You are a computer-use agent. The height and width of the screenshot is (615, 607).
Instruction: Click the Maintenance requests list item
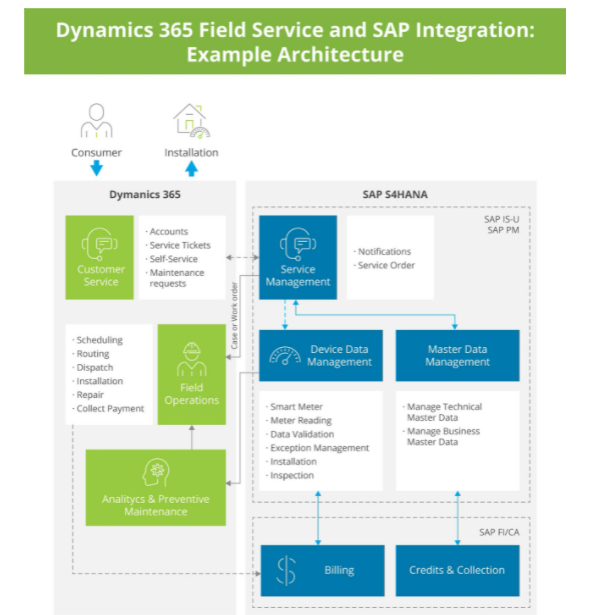(175, 278)
